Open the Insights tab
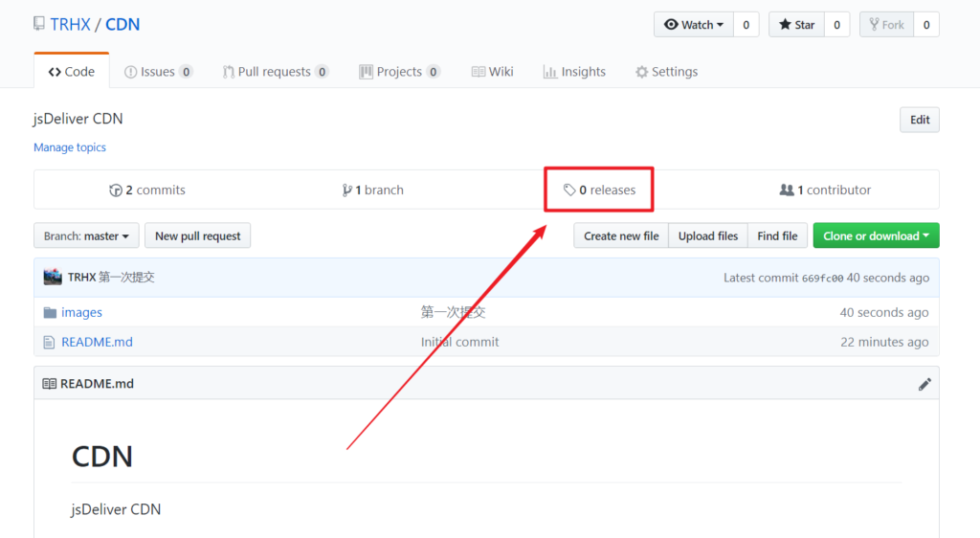The height and width of the screenshot is (538, 980). coord(574,71)
